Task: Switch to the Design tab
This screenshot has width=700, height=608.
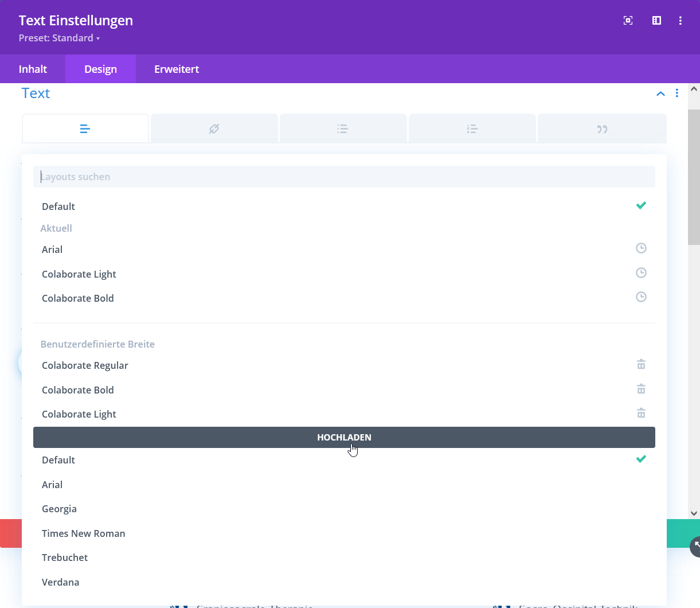Action: tap(100, 69)
